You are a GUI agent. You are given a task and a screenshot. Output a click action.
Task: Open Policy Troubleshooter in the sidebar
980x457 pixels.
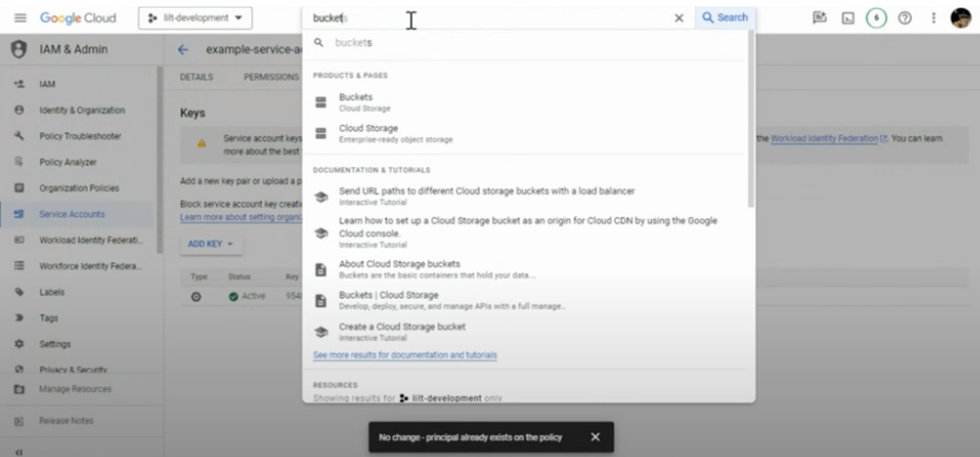(80, 136)
